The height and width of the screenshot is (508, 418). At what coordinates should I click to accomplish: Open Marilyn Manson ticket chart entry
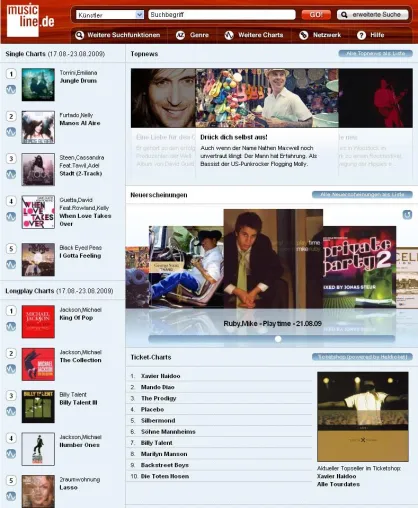164,454
